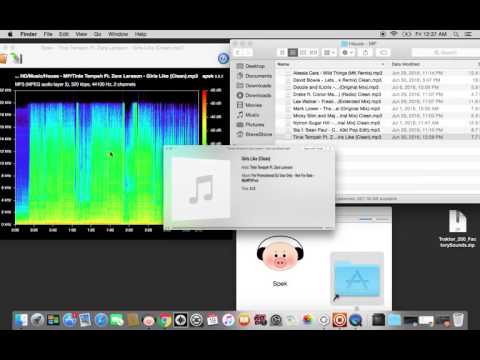Open the Edit menu
480x360 pixels.
(64, 34)
